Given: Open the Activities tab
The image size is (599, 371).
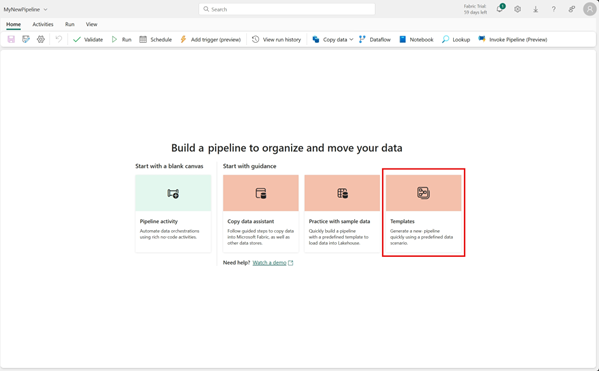Looking at the screenshot, I should (x=43, y=24).
